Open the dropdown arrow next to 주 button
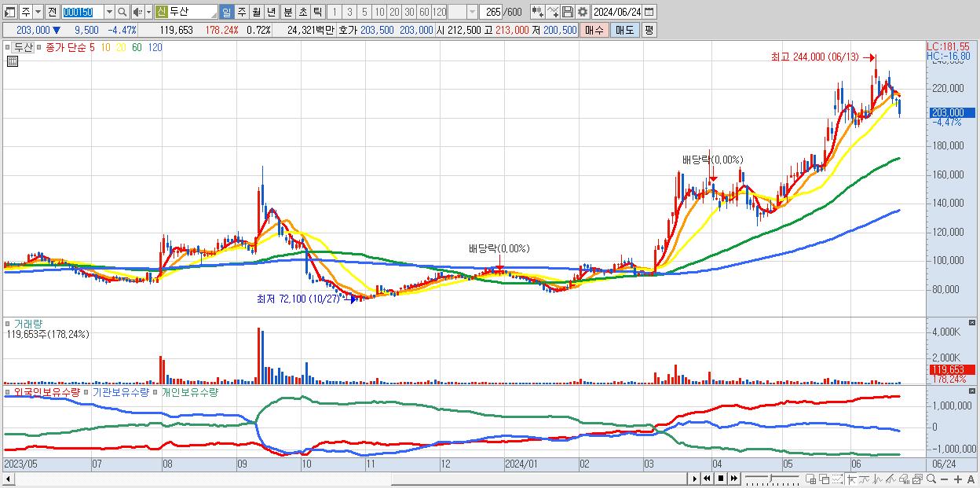This screenshot has width=980, height=488. 37,12
